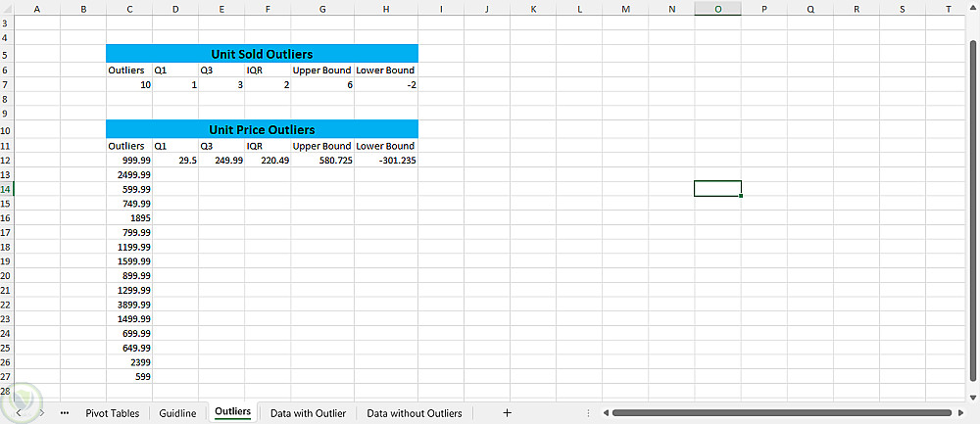Select outlier cell 1299.99

tap(129, 291)
